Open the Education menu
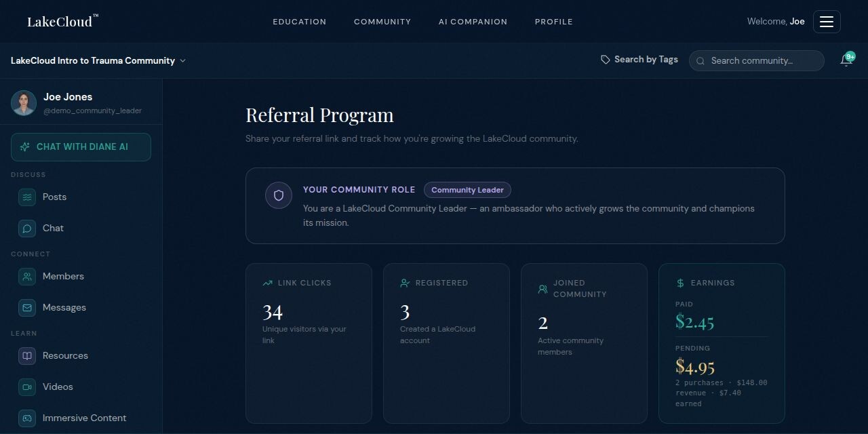The image size is (868, 434). (300, 22)
